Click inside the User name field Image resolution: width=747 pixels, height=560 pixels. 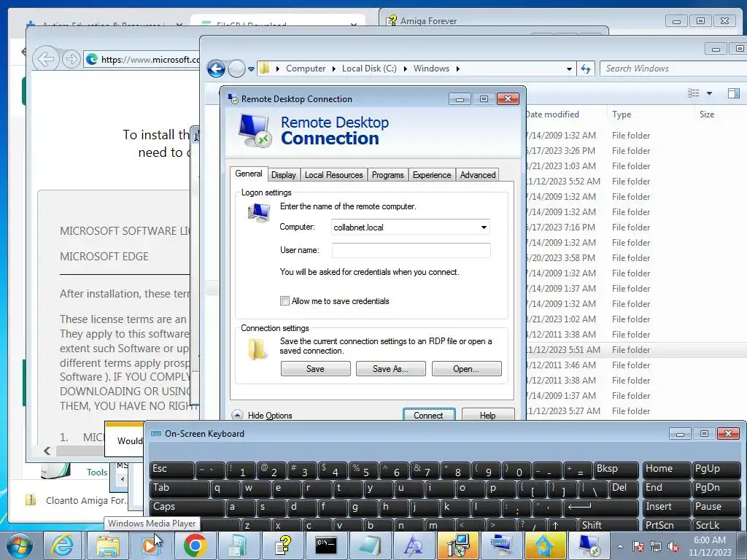411,250
